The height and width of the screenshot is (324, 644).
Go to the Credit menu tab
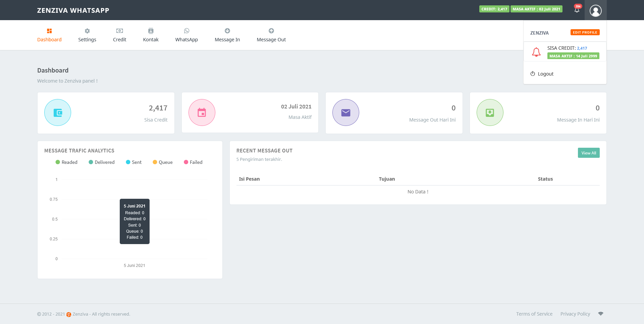[120, 35]
